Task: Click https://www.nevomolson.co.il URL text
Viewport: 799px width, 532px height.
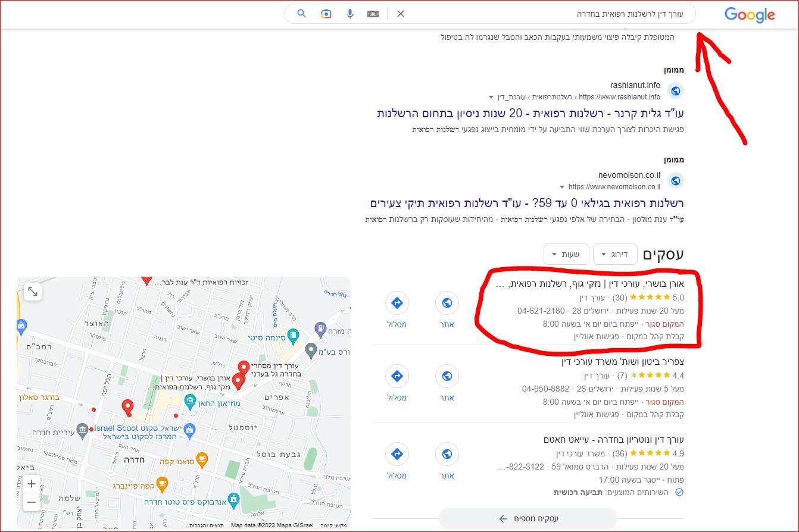Action: [x=614, y=187]
